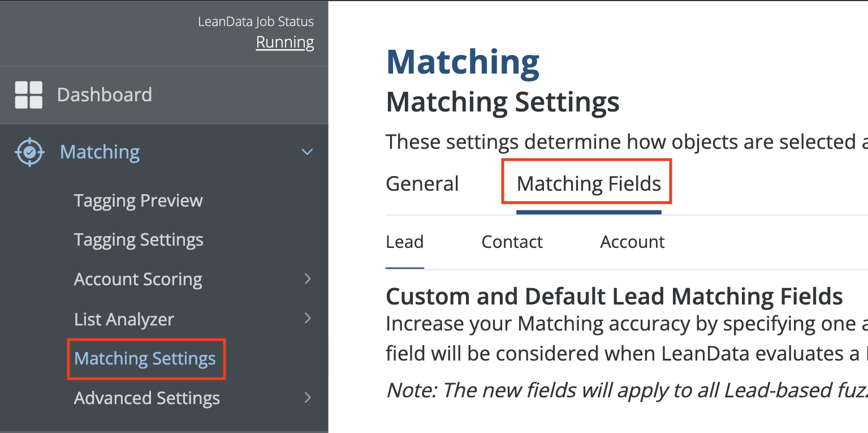Open Tagging Preview in the sidebar
868x433 pixels.
pos(139,200)
